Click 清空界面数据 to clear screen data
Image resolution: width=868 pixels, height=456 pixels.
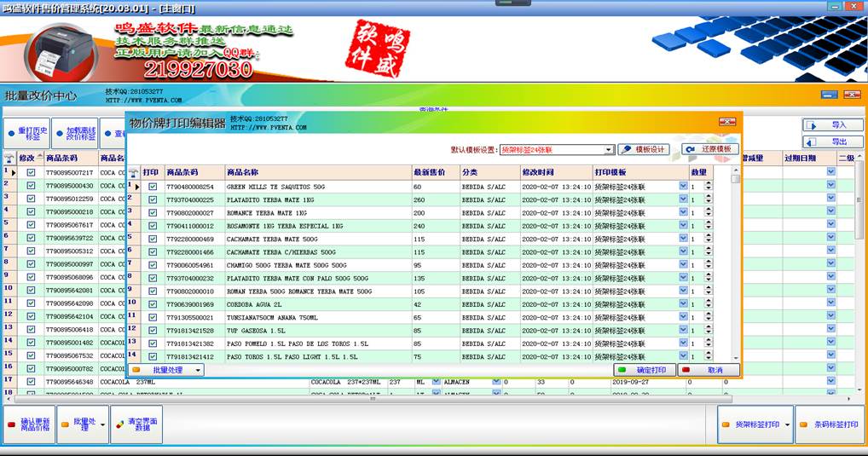(136, 424)
